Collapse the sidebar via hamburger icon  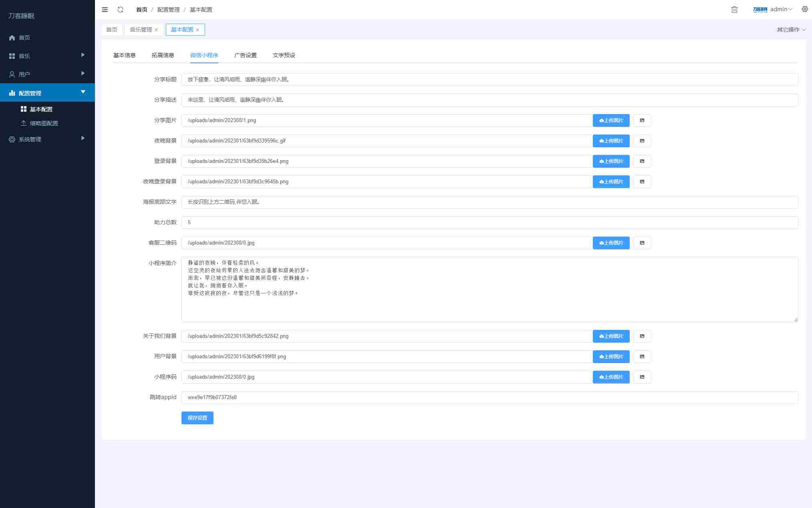click(x=105, y=10)
